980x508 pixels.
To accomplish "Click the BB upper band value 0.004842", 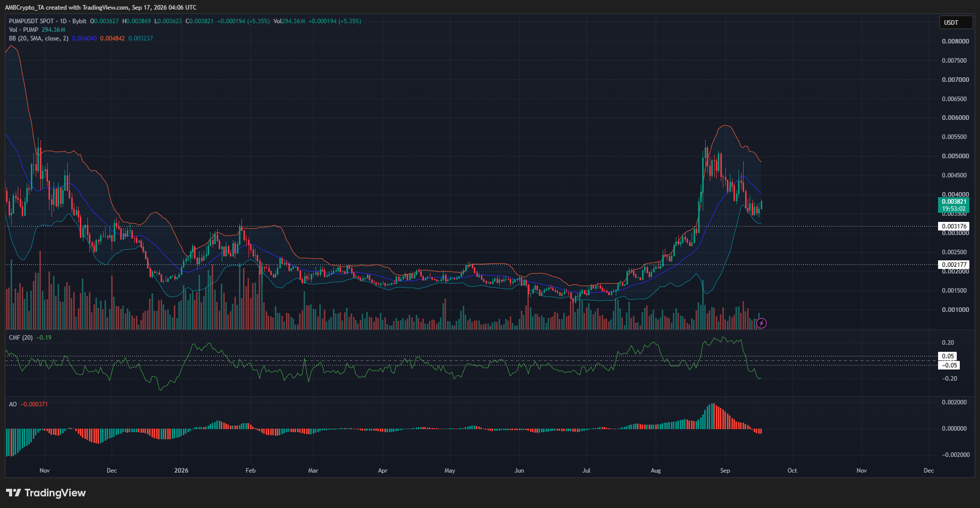I will [x=112, y=38].
